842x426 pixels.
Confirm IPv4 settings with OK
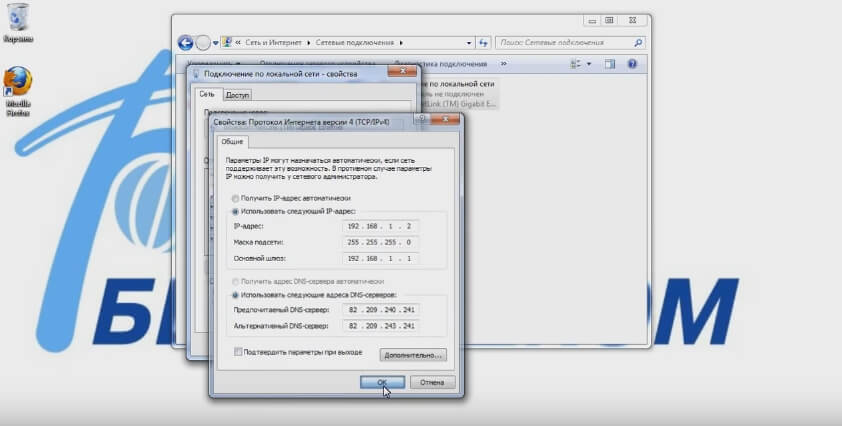click(x=382, y=382)
